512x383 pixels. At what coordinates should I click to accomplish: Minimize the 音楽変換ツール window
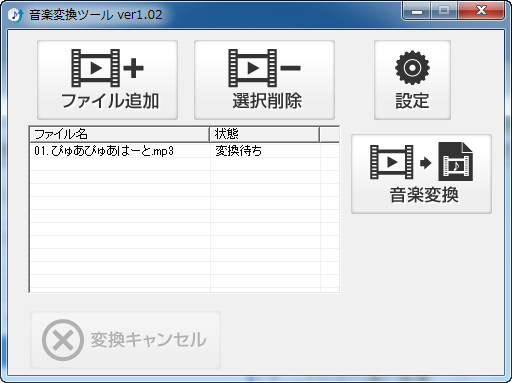(x=417, y=11)
